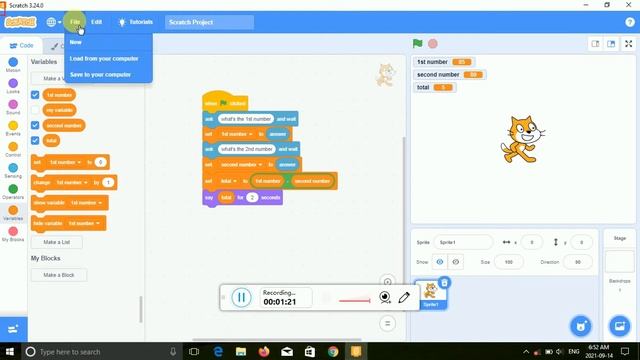Click the cat sprite on the stage
Image resolution: width=640 pixels, height=360 pixels.
(522, 139)
